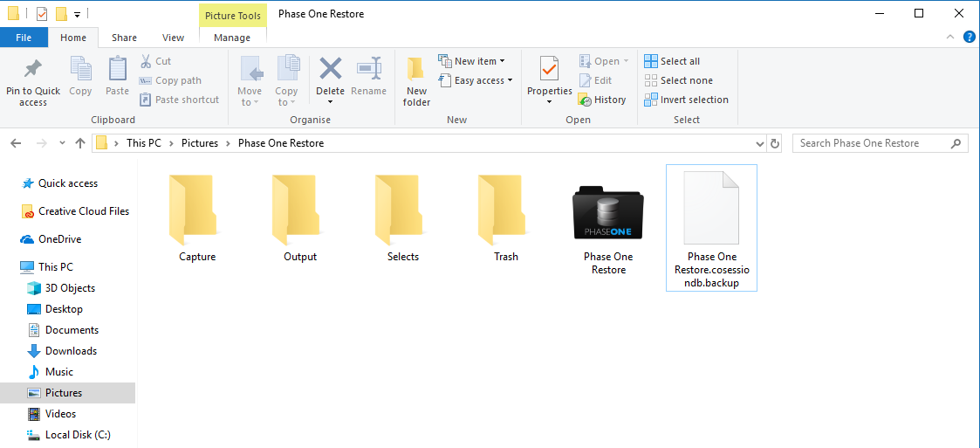Screen dimensions: 980x448
Task: Open Customize Quick Access Toolbar dropdown
Action: click(x=77, y=14)
